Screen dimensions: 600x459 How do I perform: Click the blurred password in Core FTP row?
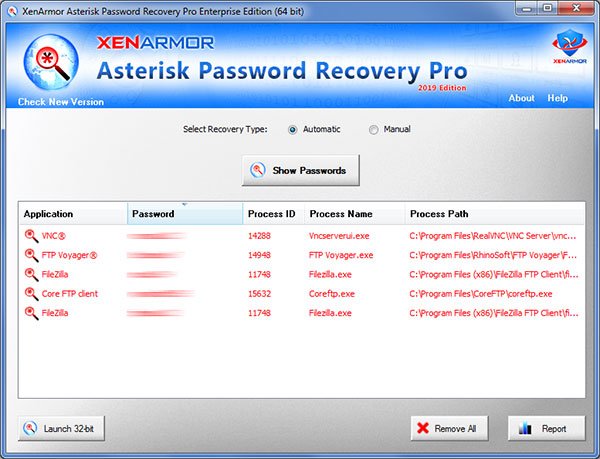tap(161, 294)
